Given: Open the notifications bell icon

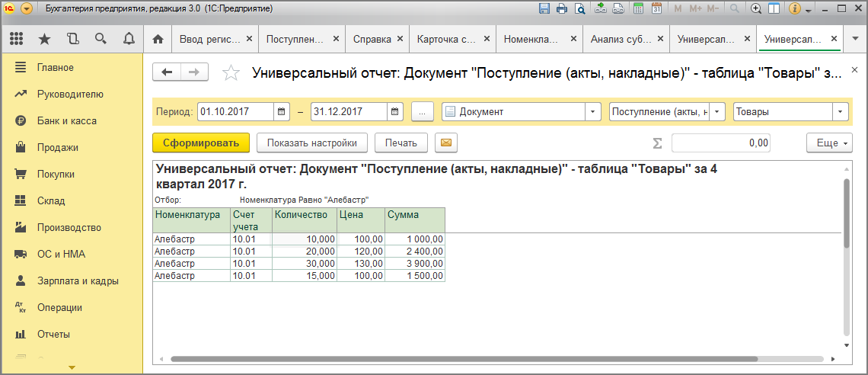Looking at the screenshot, I should pos(129,39).
